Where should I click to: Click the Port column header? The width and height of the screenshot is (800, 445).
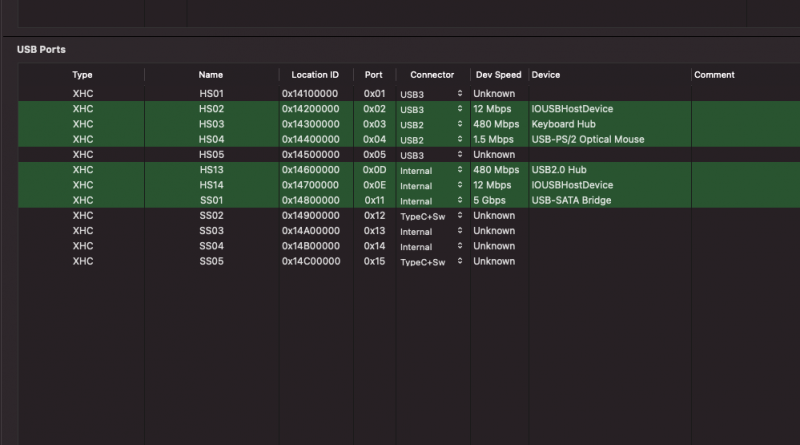click(373, 75)
